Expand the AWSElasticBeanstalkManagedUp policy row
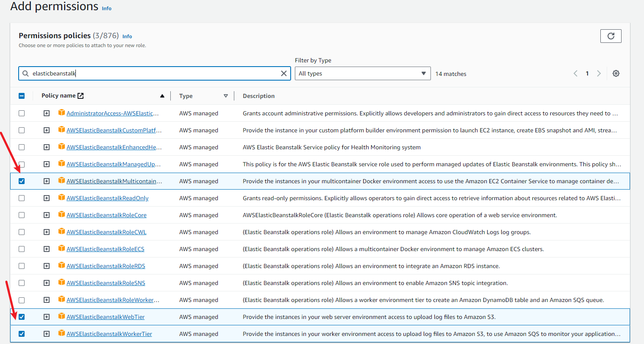 tap(47, 164)
